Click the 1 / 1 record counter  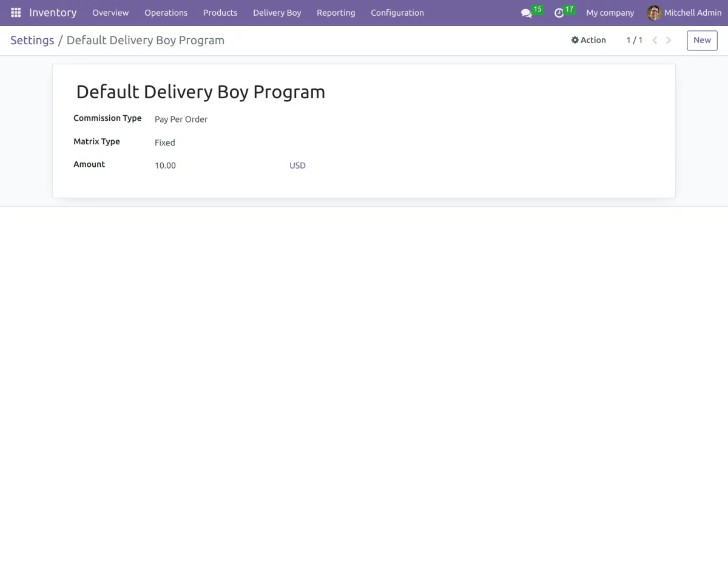pyautogui.click(x=634, y=40)
